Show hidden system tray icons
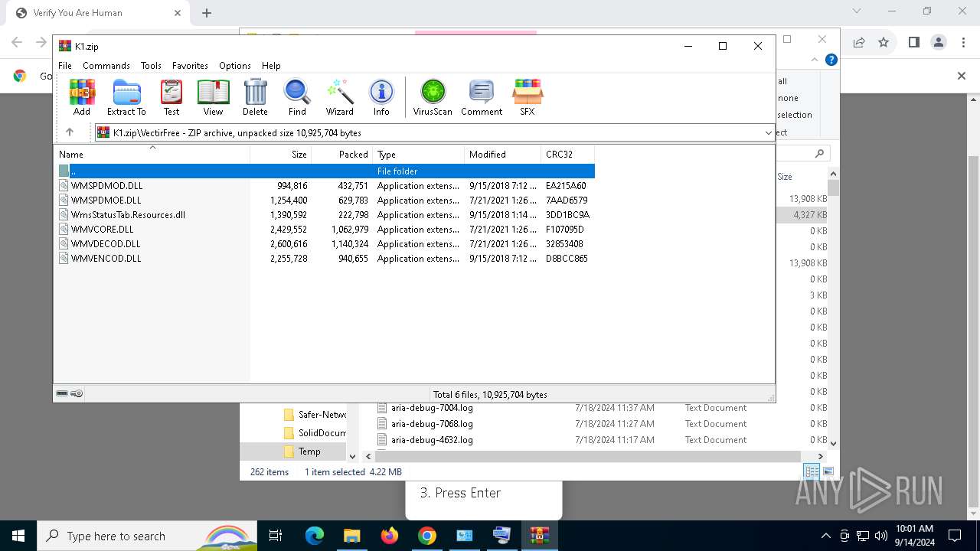The image size is (980, 551). tap(825, 536)
